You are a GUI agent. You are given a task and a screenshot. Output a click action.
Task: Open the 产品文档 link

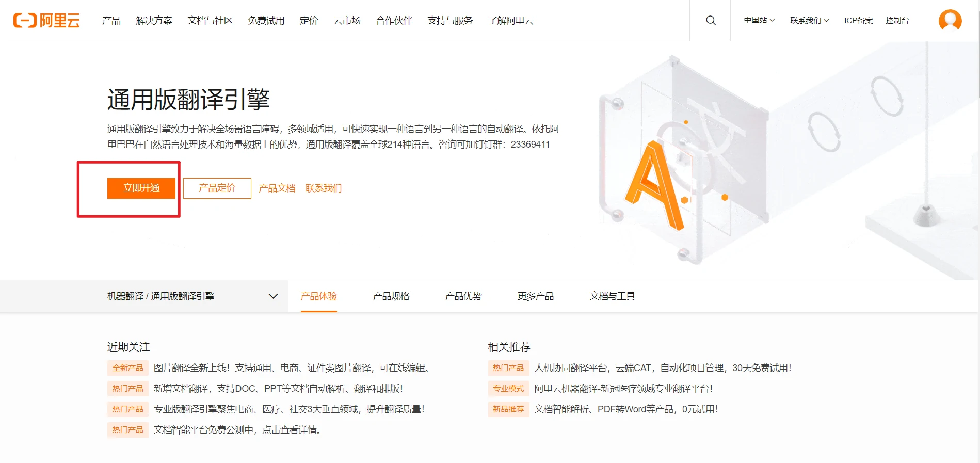[x=277, y=188]
